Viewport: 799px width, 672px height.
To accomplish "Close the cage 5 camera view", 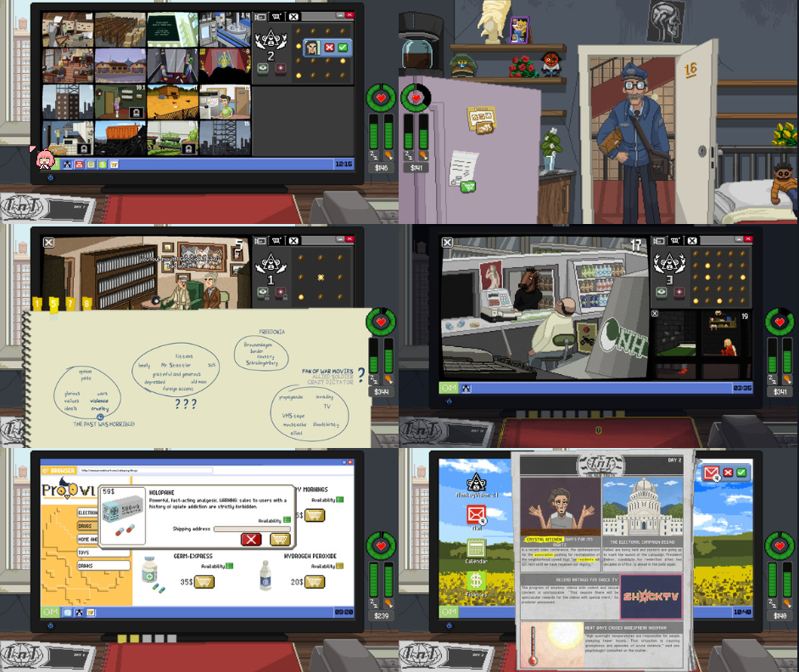I will (48, 243).
